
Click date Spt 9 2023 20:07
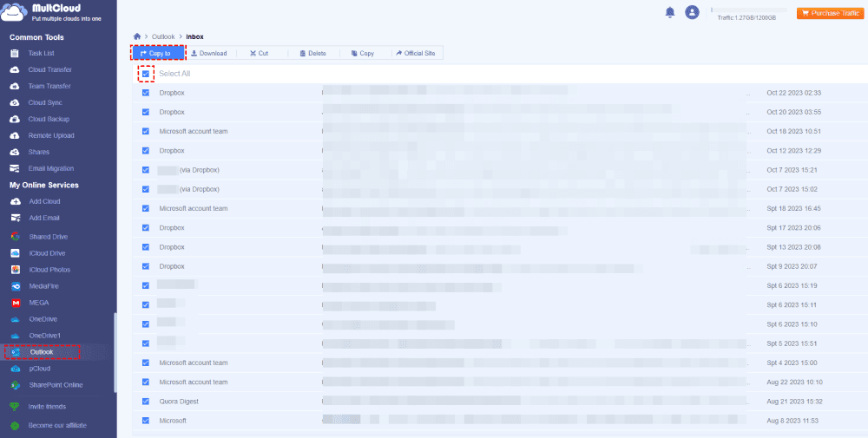pos(792,266)
